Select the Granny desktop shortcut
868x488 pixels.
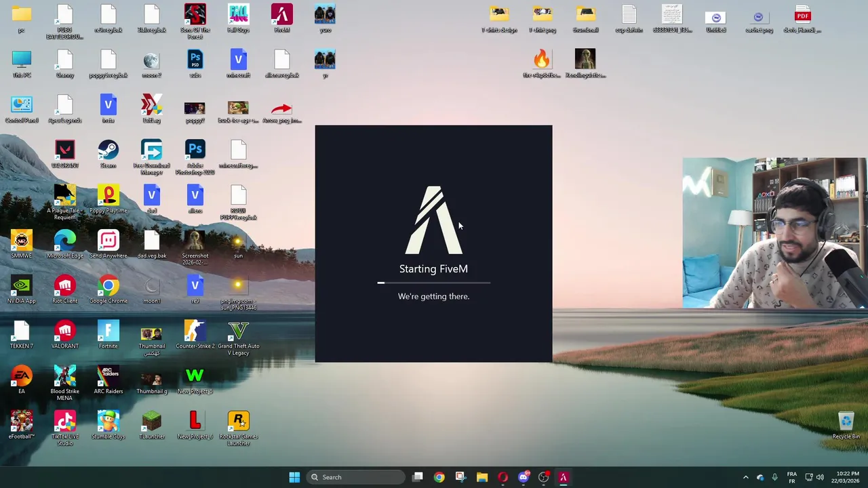(64, 64)
